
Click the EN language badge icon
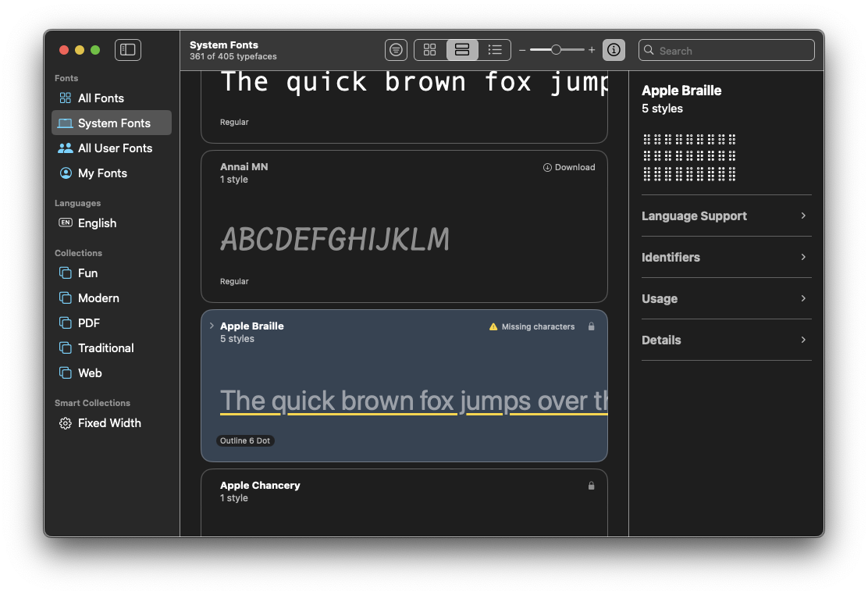(66, 223)
